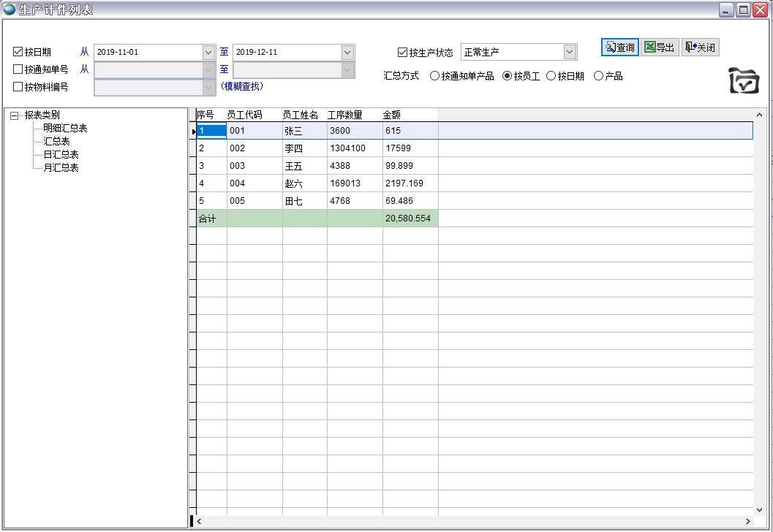
Task: Click the 关闭 exit door button
Action: tap(700, 47)
